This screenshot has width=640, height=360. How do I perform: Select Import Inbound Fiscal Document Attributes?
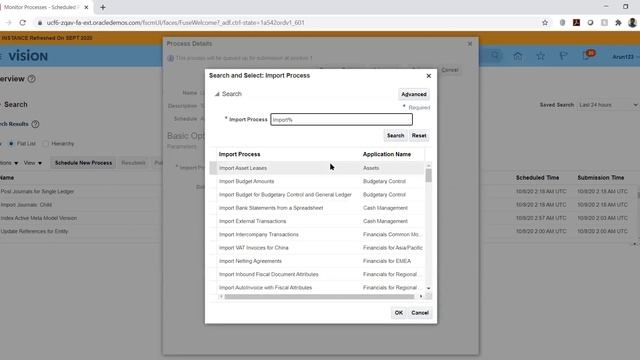pos(317,274)
